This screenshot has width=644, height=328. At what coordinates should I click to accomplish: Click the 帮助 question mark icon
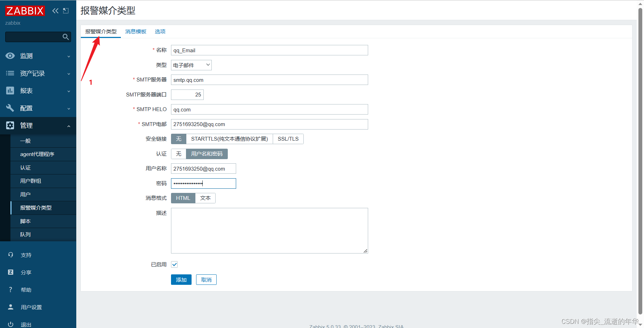pyautogui.click(x=11, y=290)
